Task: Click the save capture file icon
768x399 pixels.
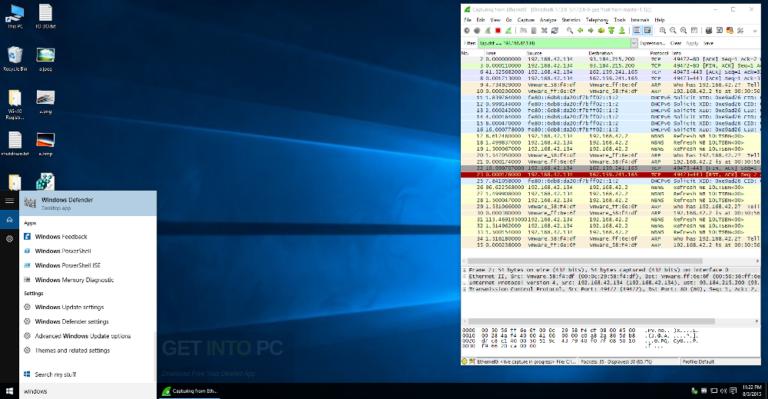Action: [x=533, y=30]
